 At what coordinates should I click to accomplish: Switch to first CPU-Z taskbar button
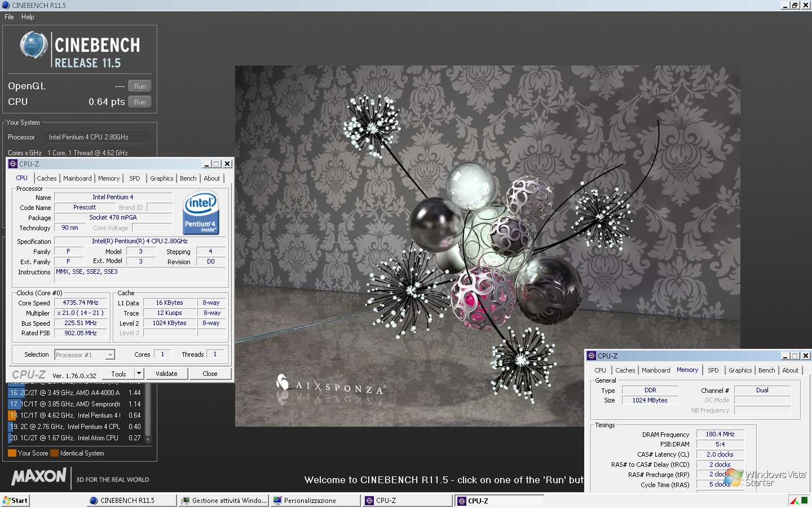pos(407,501)
